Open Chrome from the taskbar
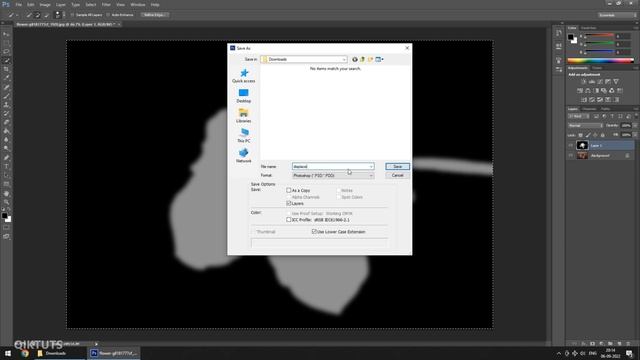This screenshot has width=640, height=360. (24, 353)
